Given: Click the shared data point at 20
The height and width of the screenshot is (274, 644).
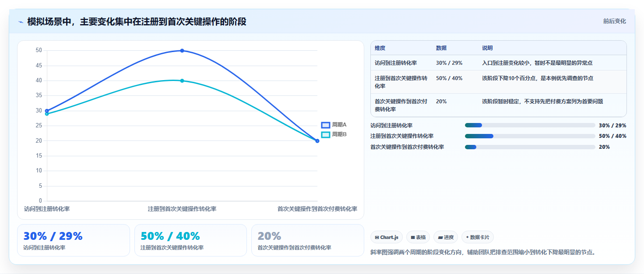Looking at the screenshot, I should coord(317,141).
